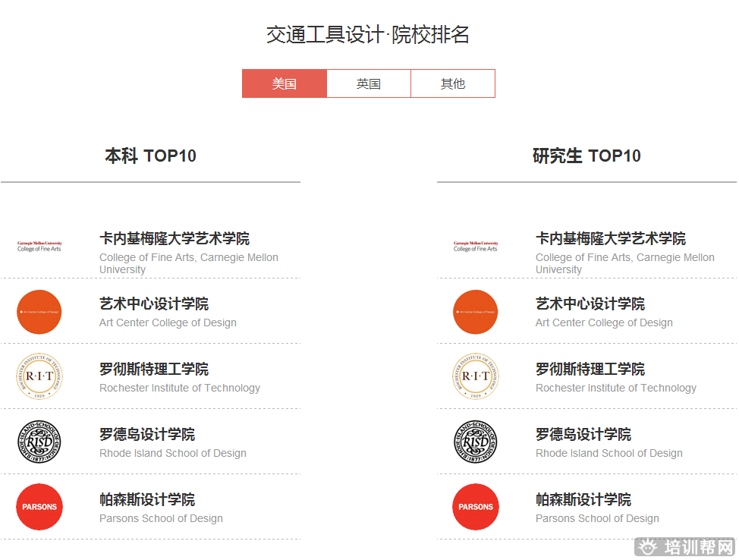The height and width of the screenshot is (560, 739).
Task: Click Carnegie Mellon logo in 研究生 TOP10 list
Action: tap(476, 246)
